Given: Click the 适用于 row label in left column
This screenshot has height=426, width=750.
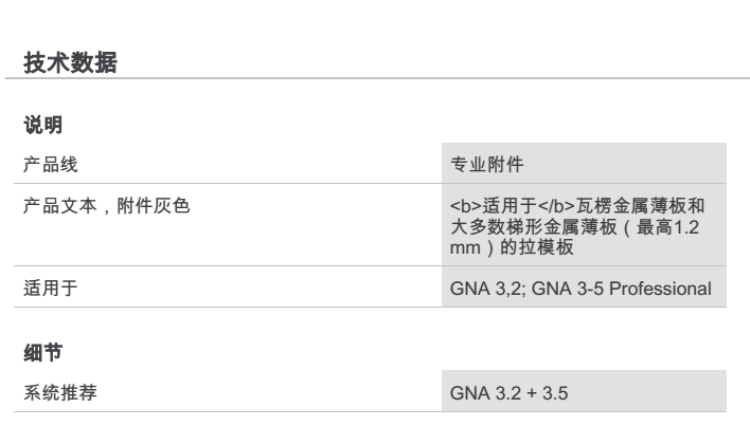Looking at the screenshot, I should pyautogui.click(x=51, y=290).
